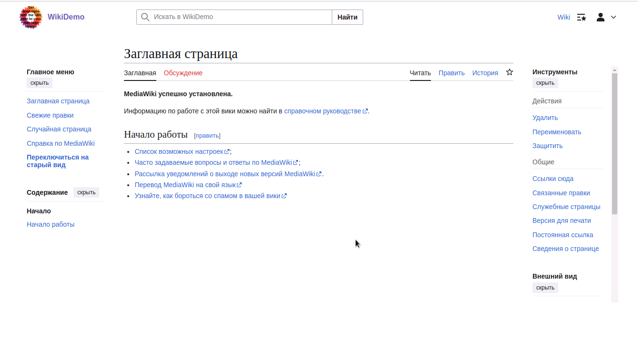Open the Свежие правки link

[x=50, y=115]
